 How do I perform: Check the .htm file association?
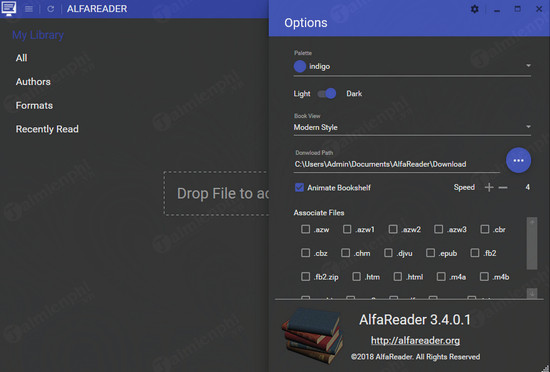pos(356,277)
